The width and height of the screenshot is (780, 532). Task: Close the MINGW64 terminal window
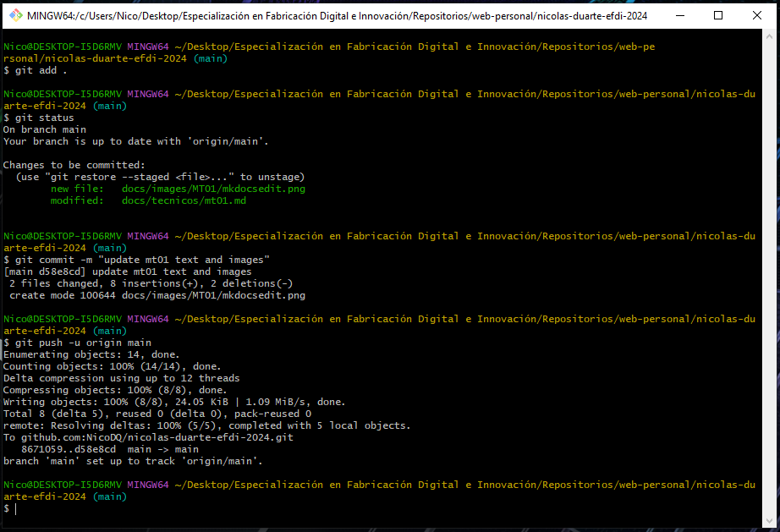[756, 15]
